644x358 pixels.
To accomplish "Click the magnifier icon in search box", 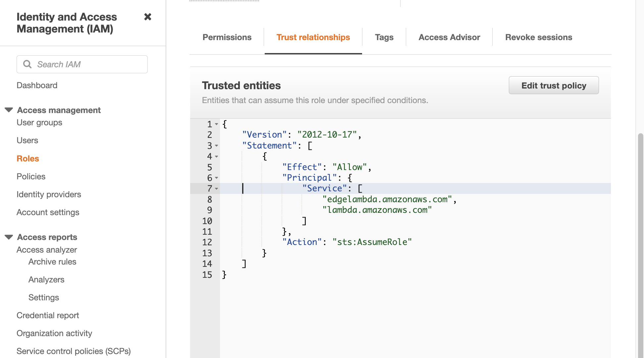I will tap(27, 64).
